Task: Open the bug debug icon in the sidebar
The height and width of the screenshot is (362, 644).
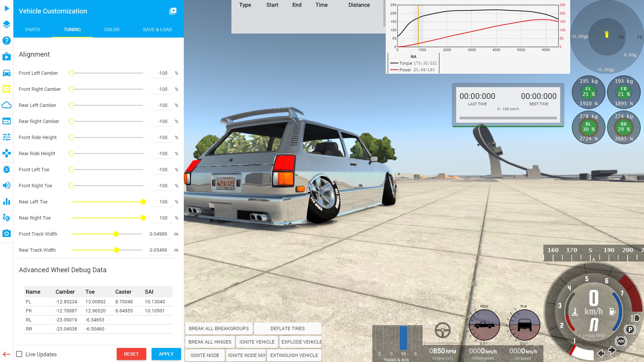Action: click(x=7, y=169)
